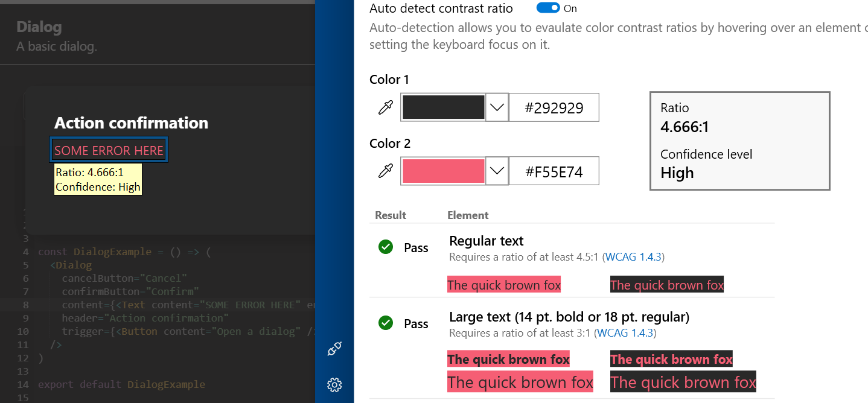The width and height of the screenshot is (868, 403).
Task: Pick Color 2 with the eyedropper
Action: (385, 171)
